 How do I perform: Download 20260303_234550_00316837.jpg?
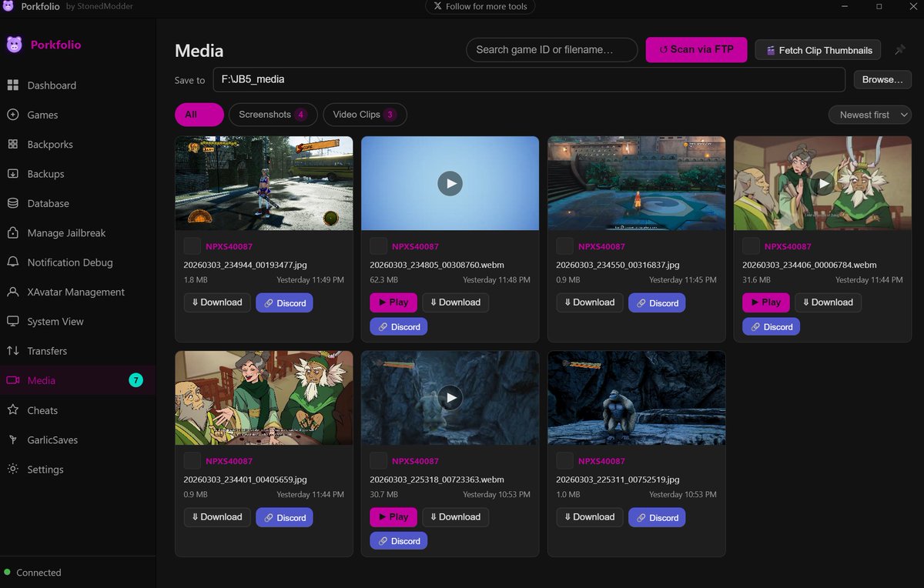coord(590,302)
